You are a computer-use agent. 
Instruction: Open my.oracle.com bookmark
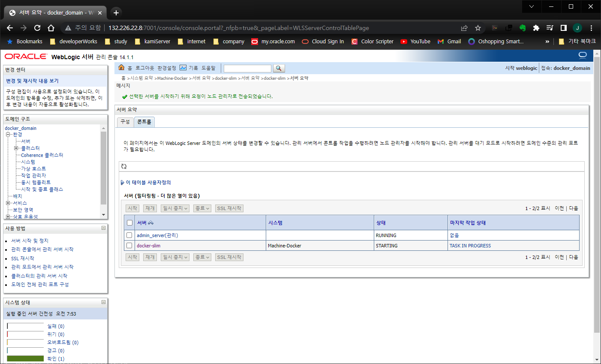273,42
